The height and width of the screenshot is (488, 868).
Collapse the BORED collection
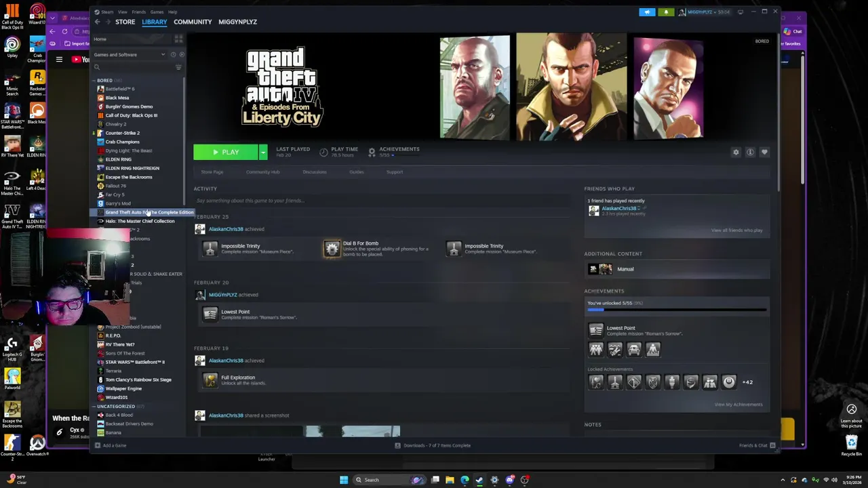click(x=94, y=81)
